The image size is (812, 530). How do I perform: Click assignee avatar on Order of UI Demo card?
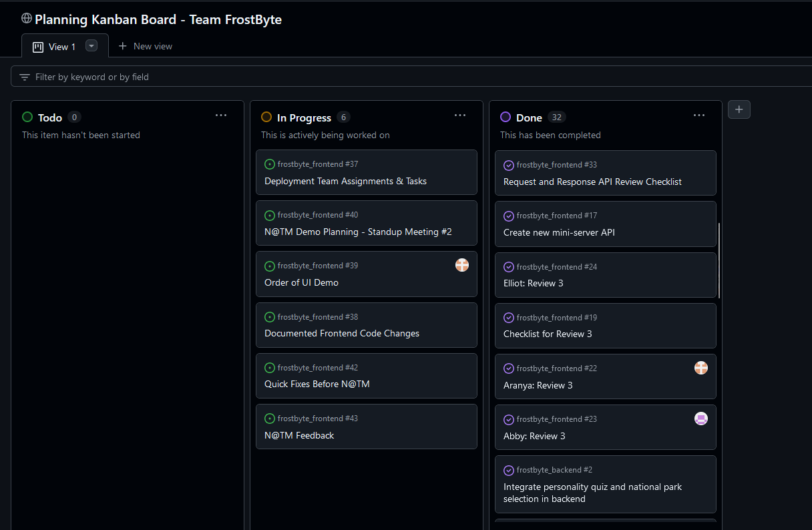pos(462,265)
